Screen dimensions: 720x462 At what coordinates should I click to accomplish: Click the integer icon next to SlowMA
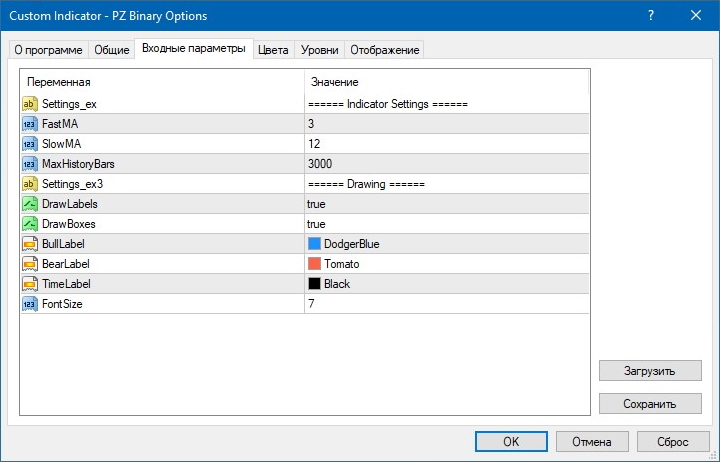coord(29,144)
